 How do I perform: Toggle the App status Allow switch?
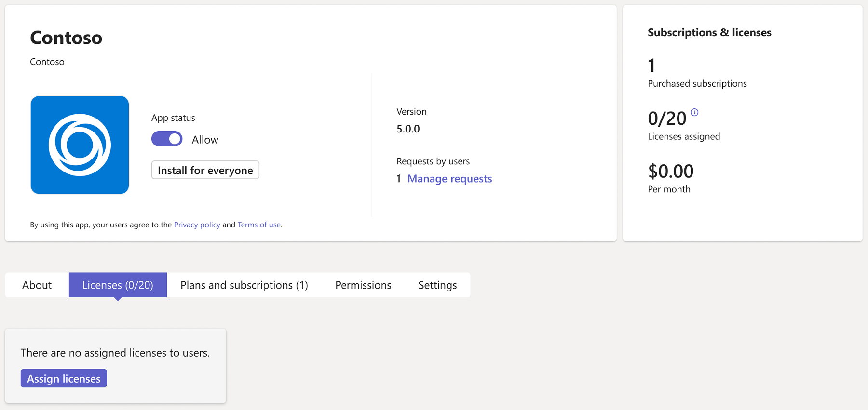point(167,139)
